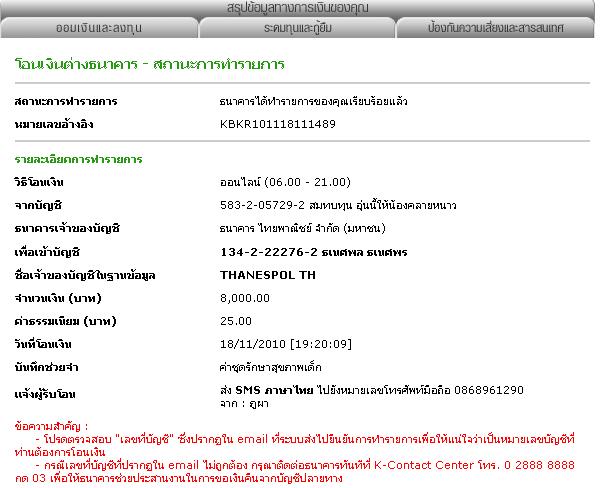This screenshot has width=607, height=488.
Task: Click account owner name THANESPOL TH
Action: pyautogui.click(x=264, y=274)
